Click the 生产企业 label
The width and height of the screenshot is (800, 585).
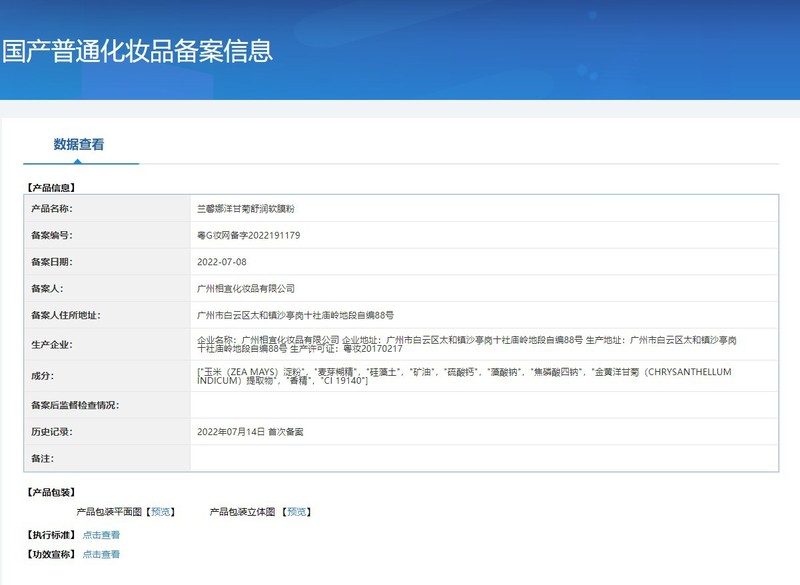[52, 345]
